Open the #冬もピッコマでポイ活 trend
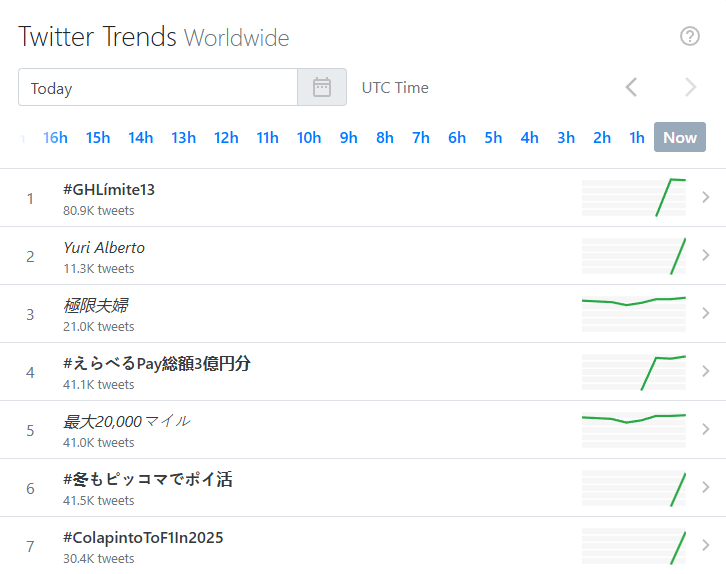Viewport: 726px width, 574px height. [148, 479]
